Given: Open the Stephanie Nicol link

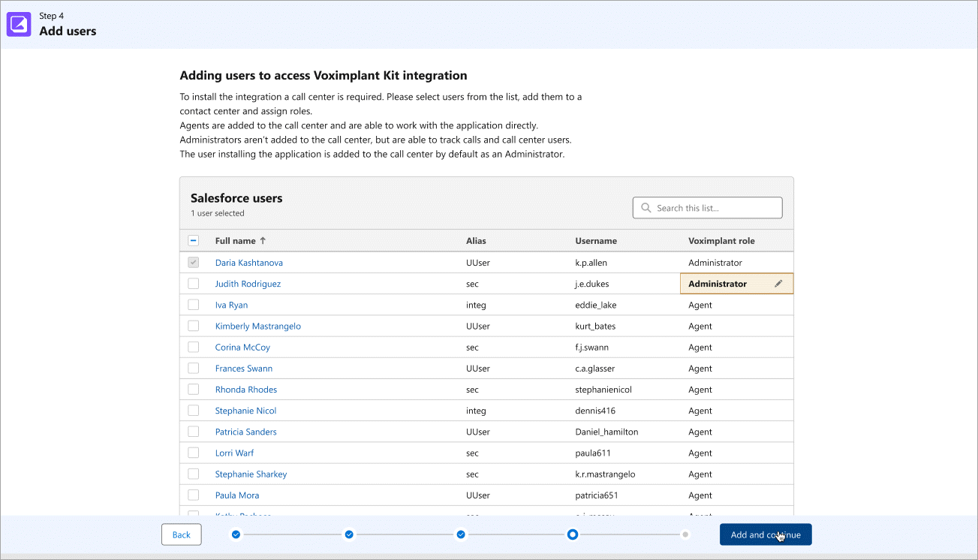Looking at the screenshot, I should tap(245, 411).
